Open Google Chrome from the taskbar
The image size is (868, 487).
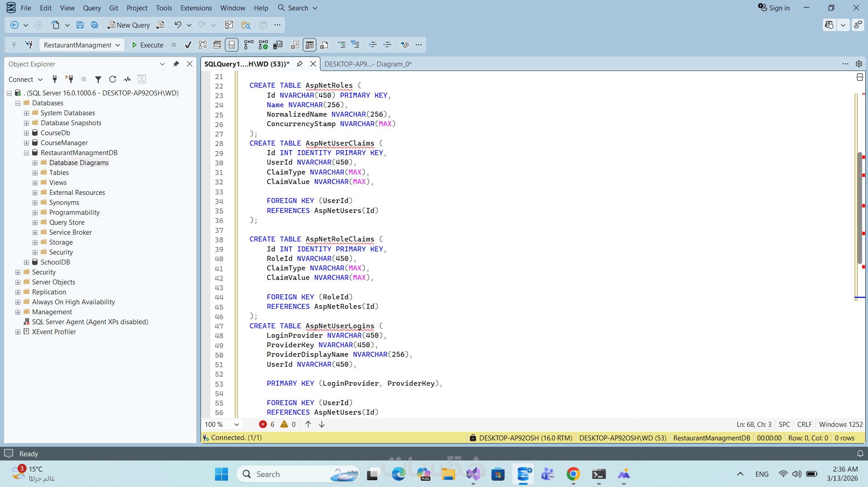(x=573, y=474)
